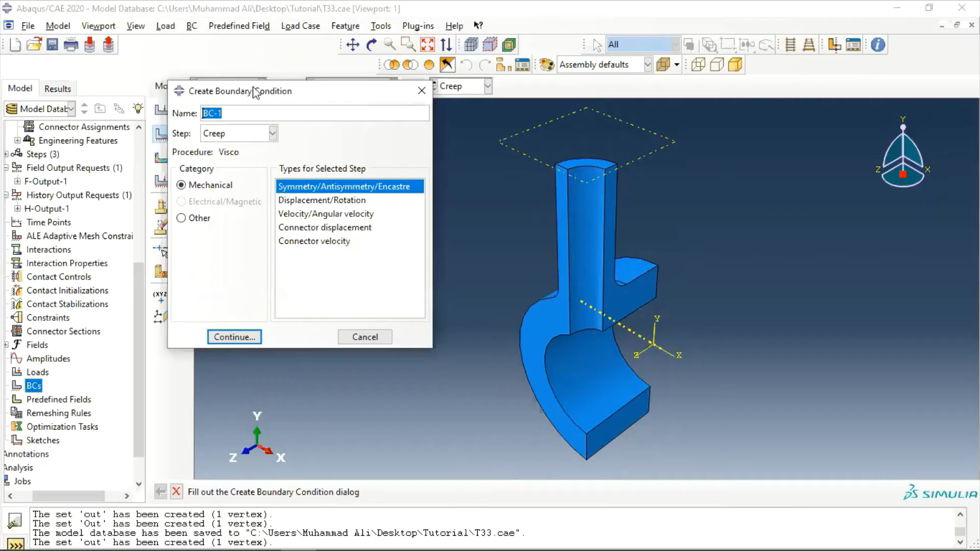980x551 pixels.
Task: Click the Continue button to proceed
Action: [x=235, y=336]
